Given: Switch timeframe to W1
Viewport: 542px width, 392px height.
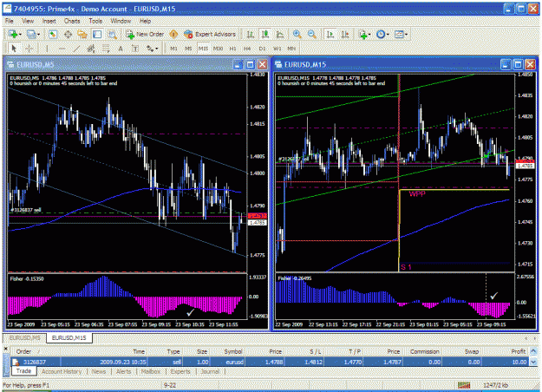Looking at the screenshot, I should coord(278,49).
